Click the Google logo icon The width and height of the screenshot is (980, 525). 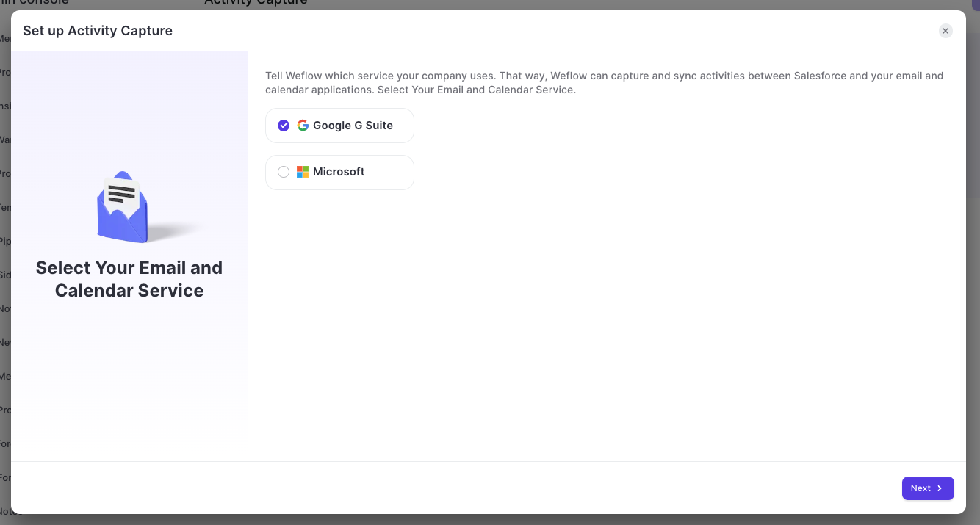tap(303, 126)
